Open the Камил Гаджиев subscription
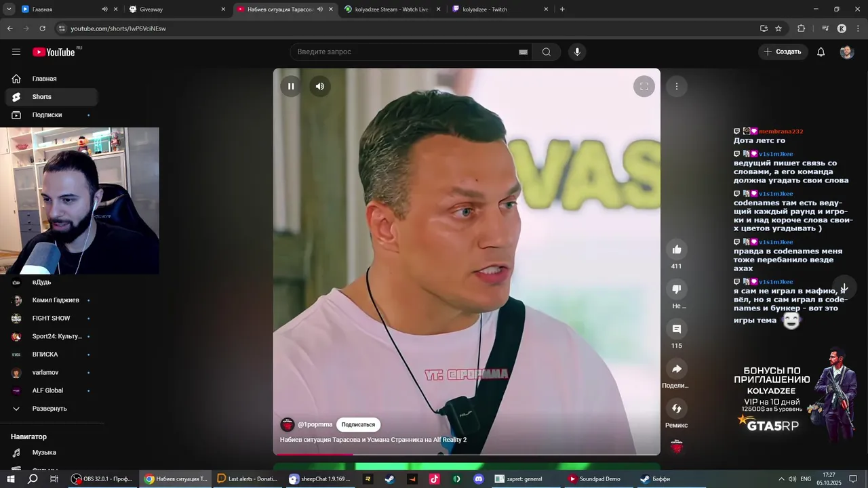The width and height of the screenshot is (868, 488). [52, 300]
